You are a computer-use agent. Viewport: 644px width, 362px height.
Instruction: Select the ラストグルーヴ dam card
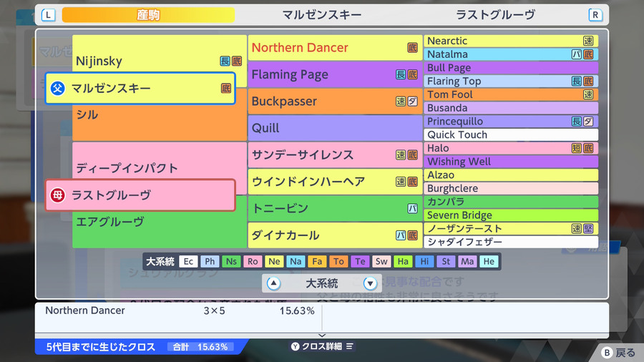tap(140, 195)
